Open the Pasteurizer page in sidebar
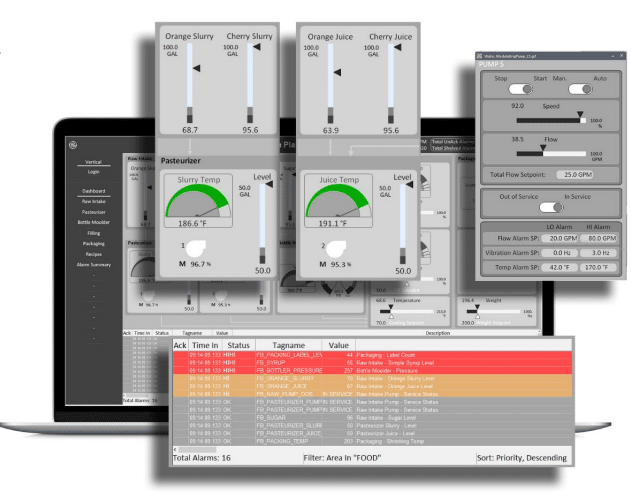This screenshot has height=494, width=631. tap(93, 212)
